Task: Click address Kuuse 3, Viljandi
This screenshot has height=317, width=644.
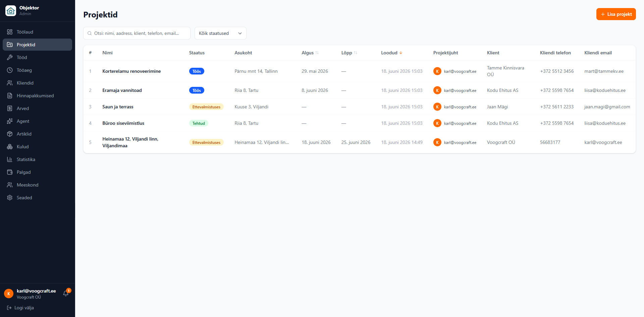Action: pos(251,107)
